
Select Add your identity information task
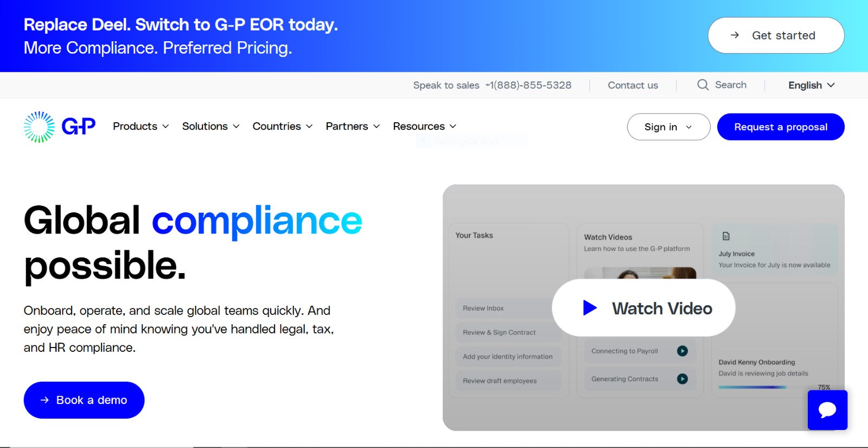click(x=508, y=357)
